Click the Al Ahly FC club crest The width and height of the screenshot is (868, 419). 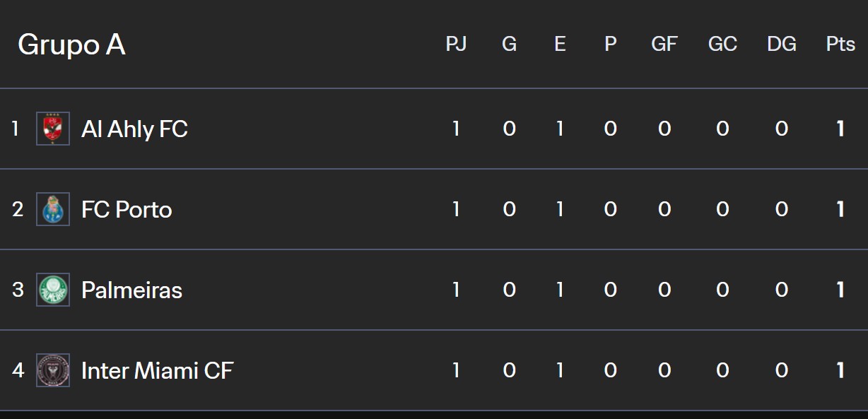(53, 129)
